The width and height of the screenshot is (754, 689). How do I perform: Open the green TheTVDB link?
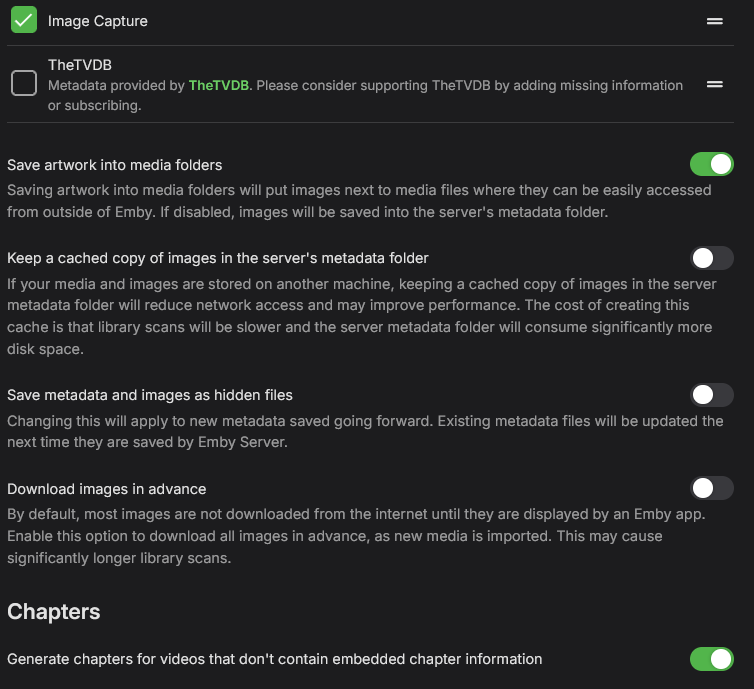tap(218, 86)
